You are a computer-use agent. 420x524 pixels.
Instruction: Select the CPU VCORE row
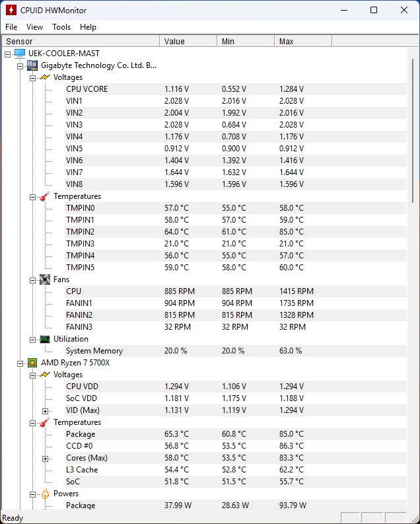tap(236, 89)
